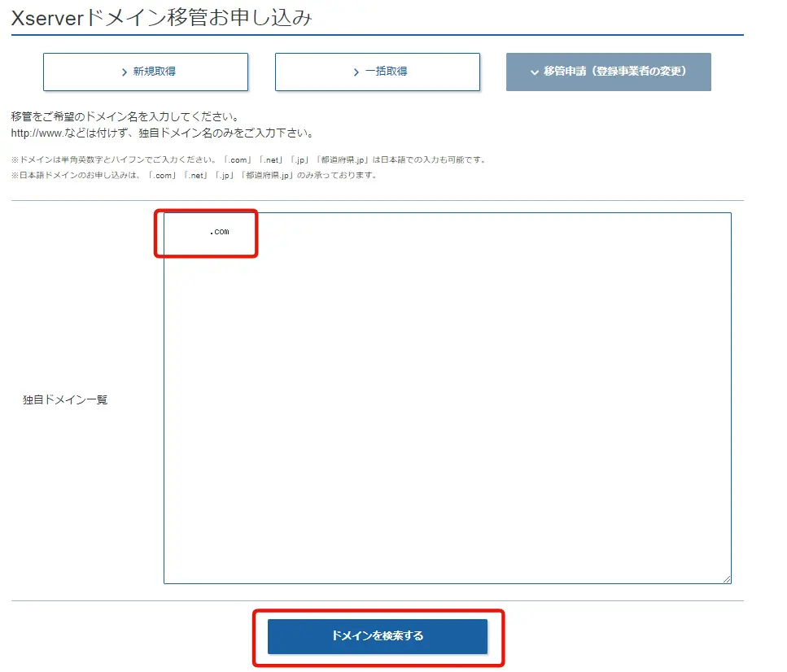Click inside the 独自ドメイン一覧 text area center

[x=447, y=398]
